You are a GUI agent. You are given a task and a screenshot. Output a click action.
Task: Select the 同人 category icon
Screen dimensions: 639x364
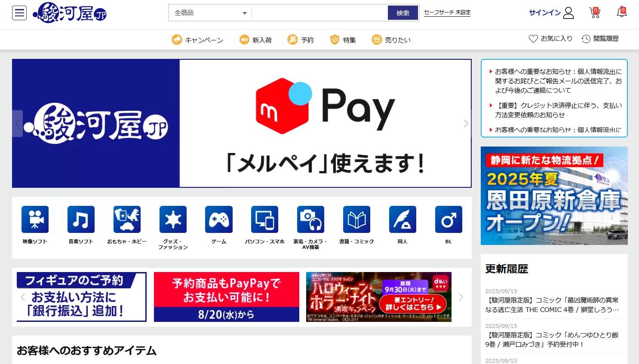point(402,219)
